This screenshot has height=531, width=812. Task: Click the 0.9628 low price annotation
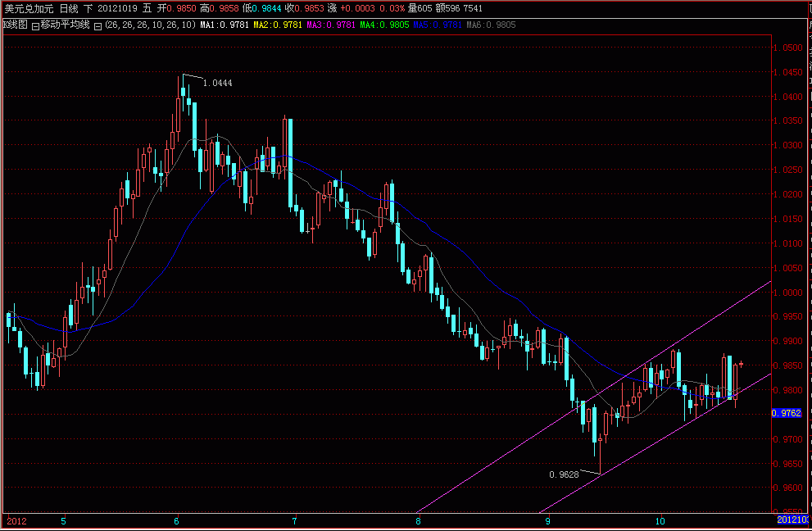(x=564, y=474)
